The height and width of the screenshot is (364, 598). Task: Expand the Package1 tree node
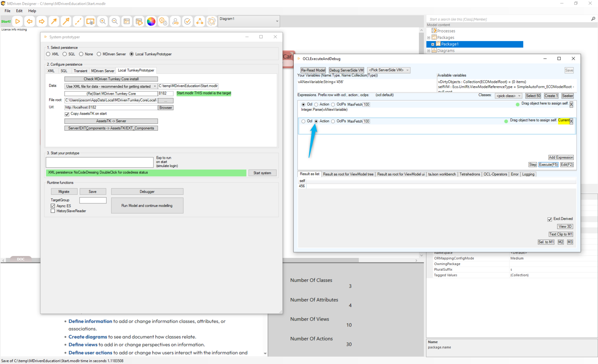(x=433, y=44)
